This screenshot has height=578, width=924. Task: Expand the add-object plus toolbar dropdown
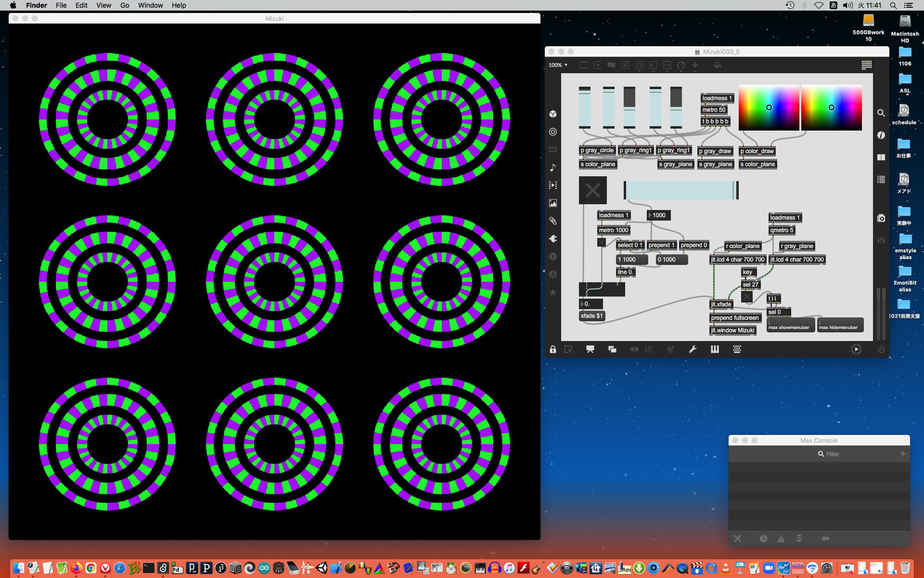click(x=695, y=65)
